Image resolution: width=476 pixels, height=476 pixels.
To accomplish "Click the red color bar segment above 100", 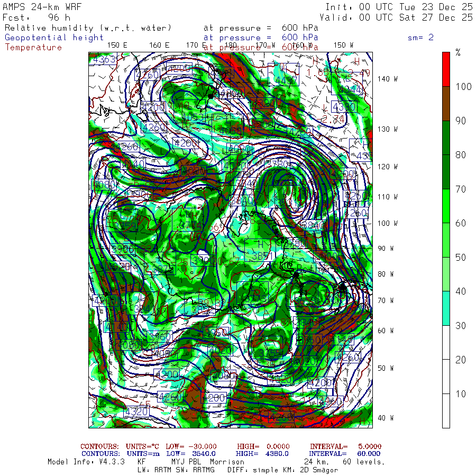I will click(x=446, y=69).
